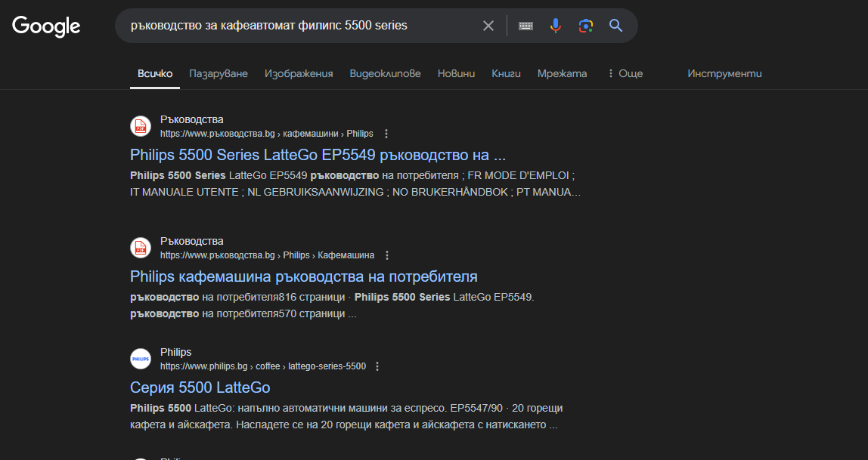
Task: Click the Google logo
Action: (x=46, y=26)
